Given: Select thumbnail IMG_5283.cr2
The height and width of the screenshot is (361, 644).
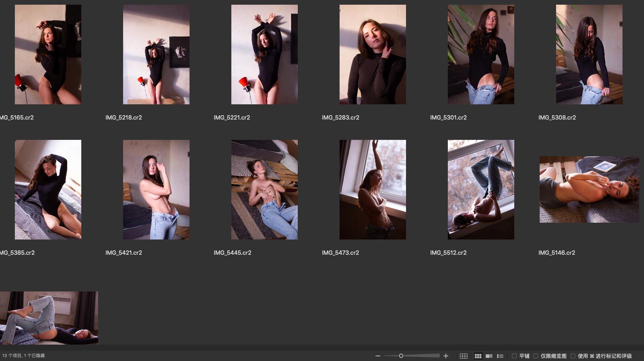Looking at the screenshot, I should point(372,54).
